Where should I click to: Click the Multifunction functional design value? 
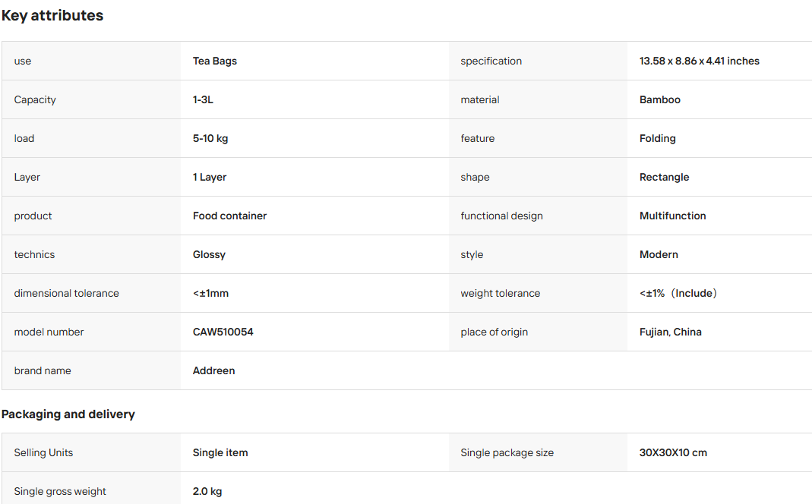673,216
